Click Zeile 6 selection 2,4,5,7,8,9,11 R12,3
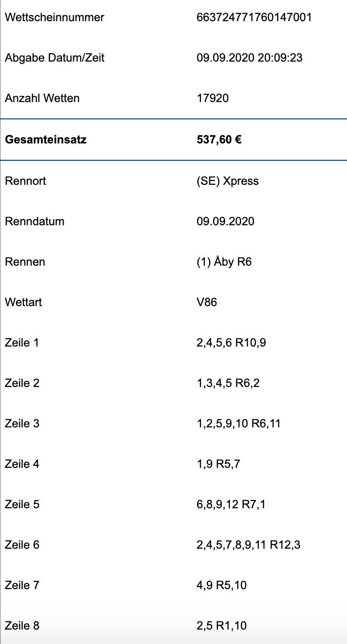347x644 pixels. pos(249,545)
